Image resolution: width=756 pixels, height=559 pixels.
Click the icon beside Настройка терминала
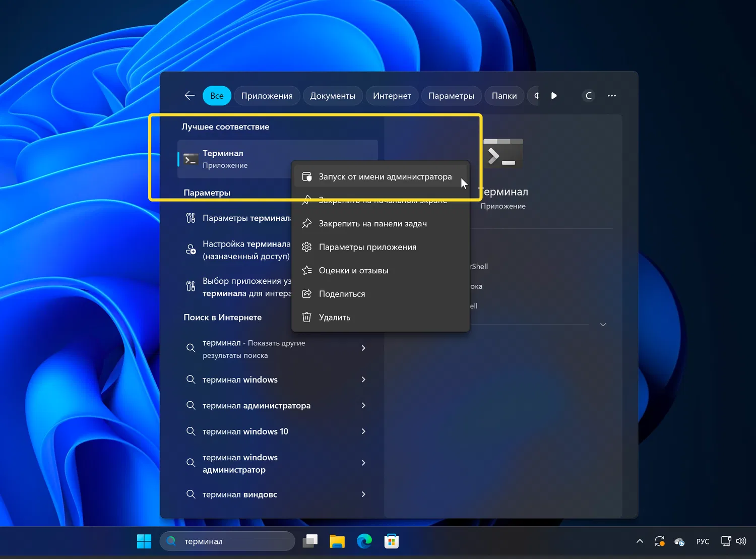click(x=191, y=250)
